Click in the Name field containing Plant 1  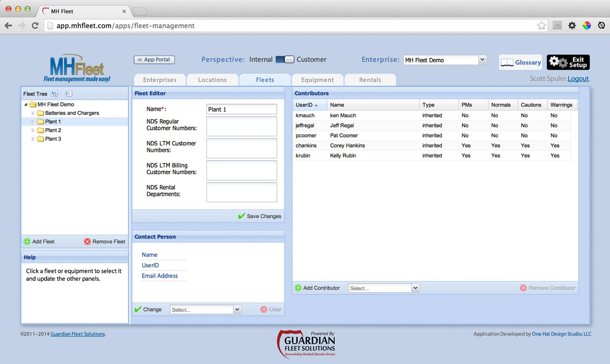coord(241,109)
